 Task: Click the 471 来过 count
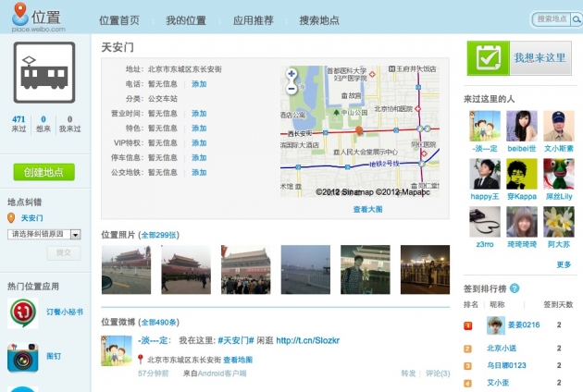point(19,124)
